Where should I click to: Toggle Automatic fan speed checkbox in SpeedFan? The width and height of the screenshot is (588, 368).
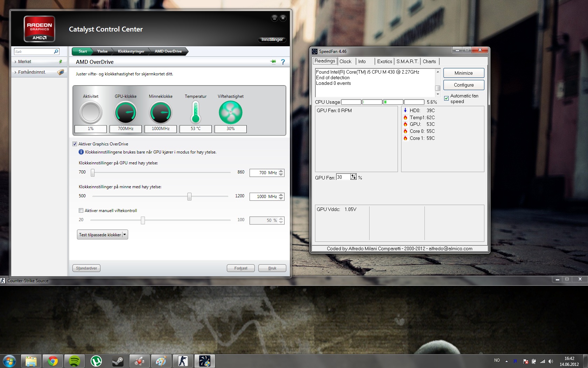[446, 98]
